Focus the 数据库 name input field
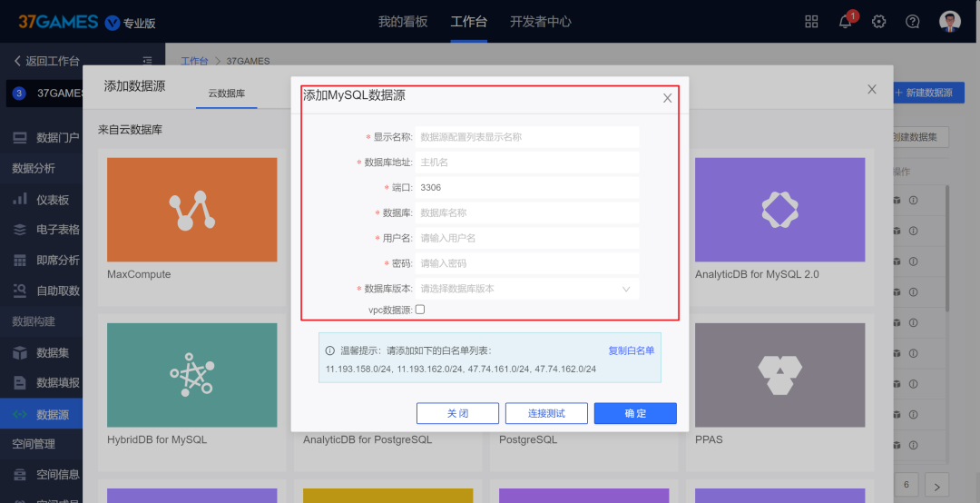Screen dimensions: 980x503 pyautogui.click(x=527, y=212)
